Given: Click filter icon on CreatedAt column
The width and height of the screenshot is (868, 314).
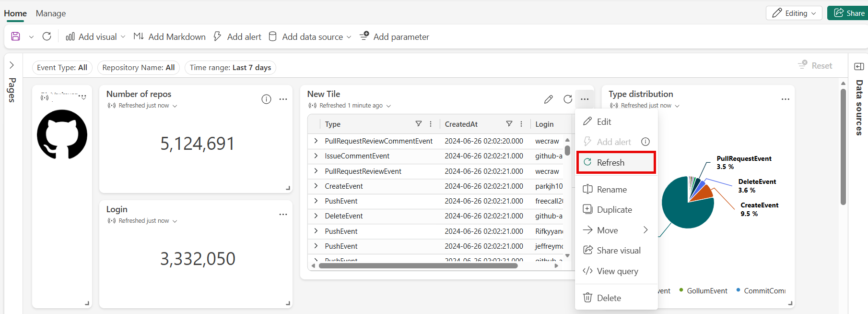Looking at the screenshot, I should [509, 124].
